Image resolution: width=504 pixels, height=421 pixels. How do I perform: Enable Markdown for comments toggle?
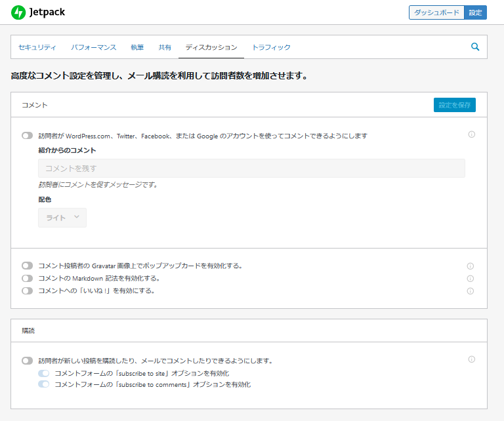pyautogui.click(x=27, y=278)
